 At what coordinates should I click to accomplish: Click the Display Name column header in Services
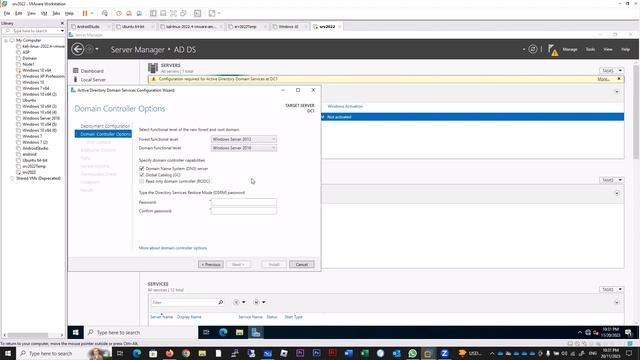click(x=189, y=317)
